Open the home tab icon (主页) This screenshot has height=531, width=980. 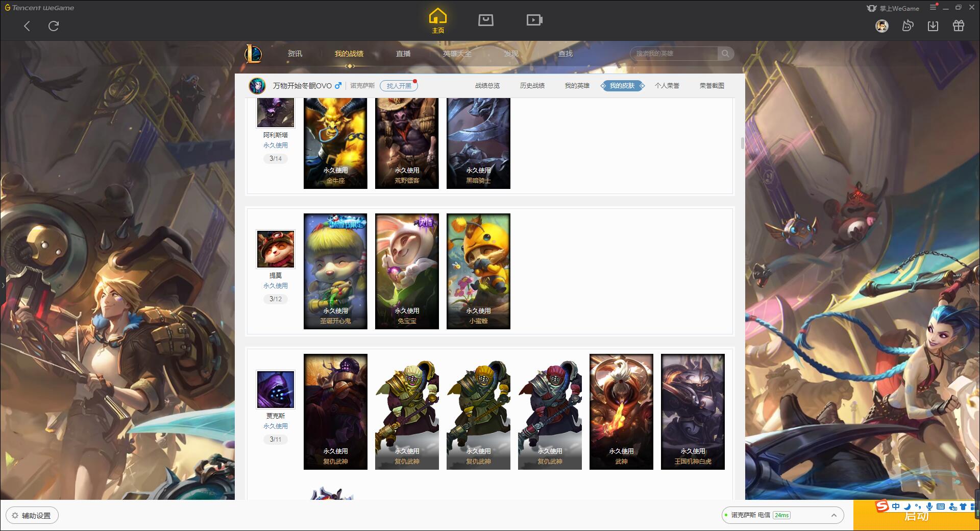438,21
